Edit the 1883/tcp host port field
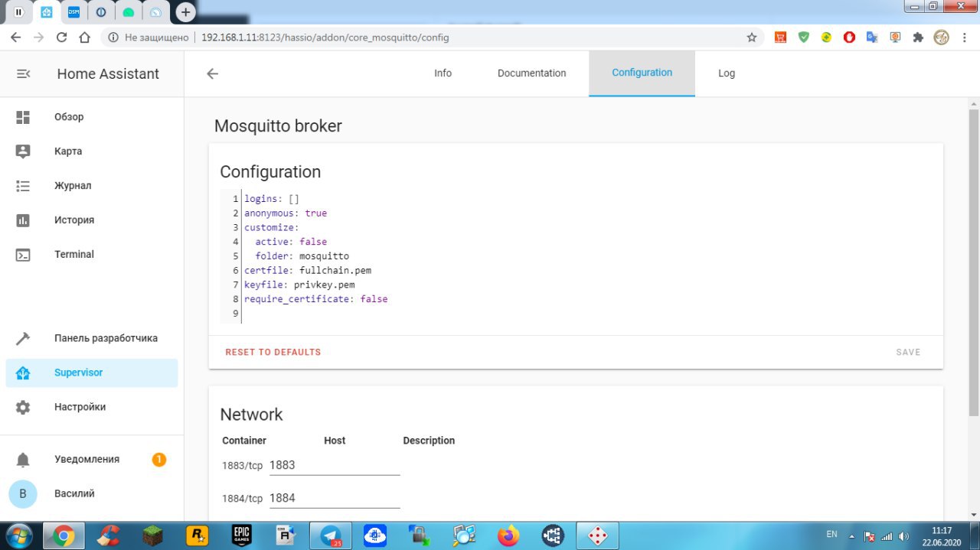The height and width of the screenshot is (550, 980). [x=334, y=465]
